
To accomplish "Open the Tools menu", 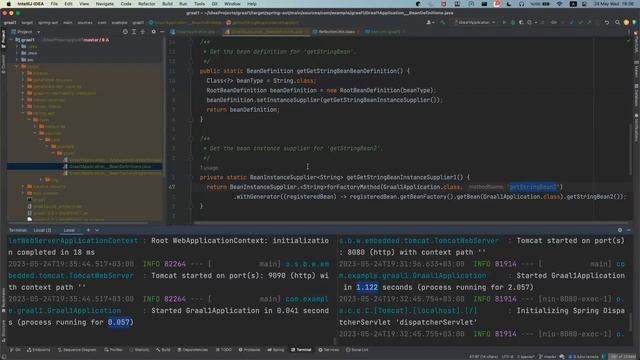I will pyautogui.click(x=200, y=4).
